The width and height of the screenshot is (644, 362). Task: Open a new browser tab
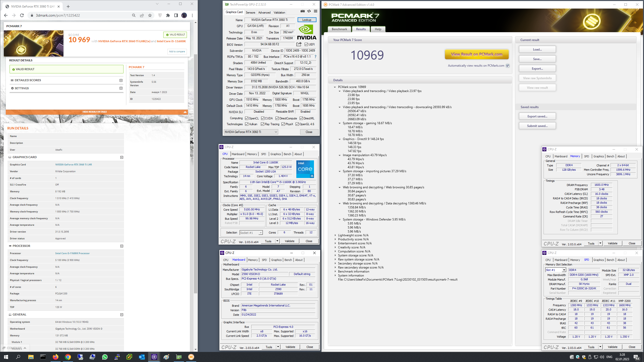68,7
